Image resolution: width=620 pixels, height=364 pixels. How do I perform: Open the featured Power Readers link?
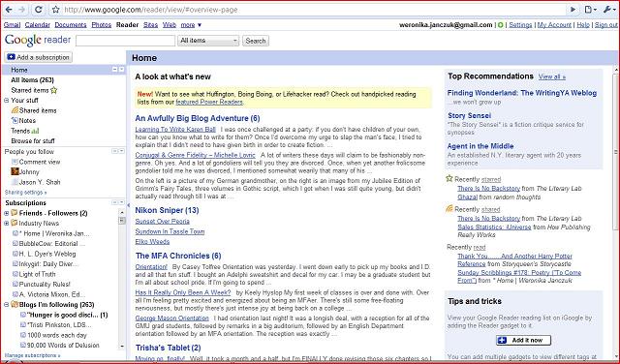coord(209,103)
